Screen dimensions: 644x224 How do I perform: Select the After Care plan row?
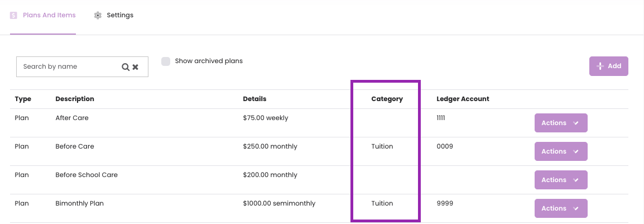(x=319, y=123)
